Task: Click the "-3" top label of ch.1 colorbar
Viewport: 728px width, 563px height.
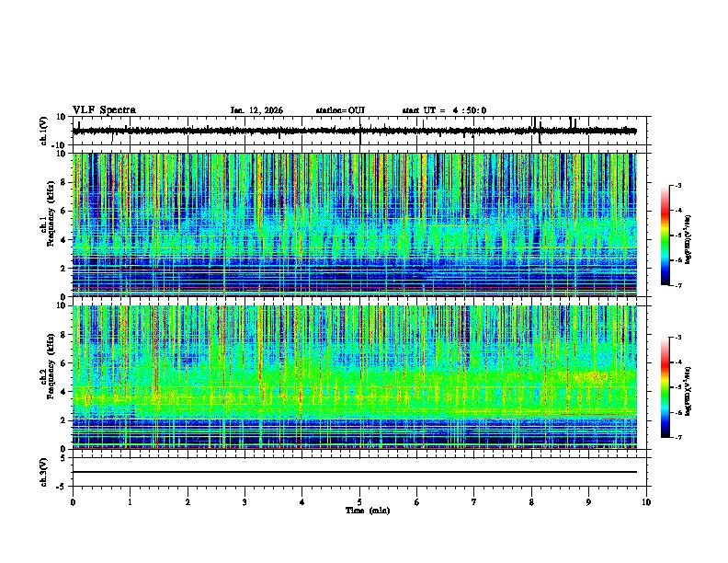Action: (677, 186)
